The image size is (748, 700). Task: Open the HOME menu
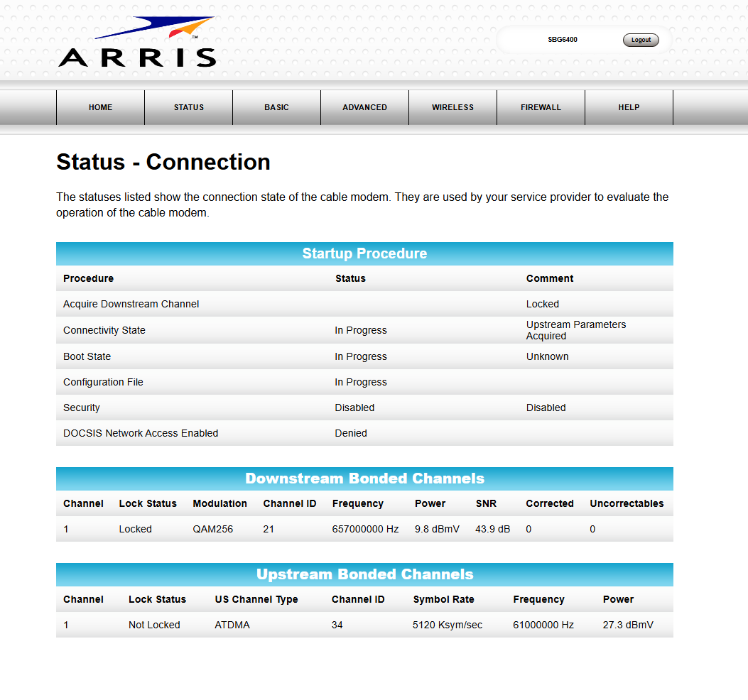click(x=101, y=107)
